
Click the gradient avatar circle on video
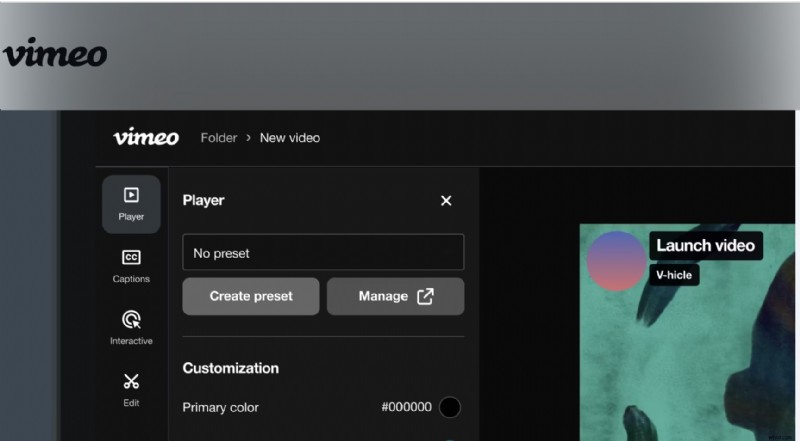[x=616, y=261]
